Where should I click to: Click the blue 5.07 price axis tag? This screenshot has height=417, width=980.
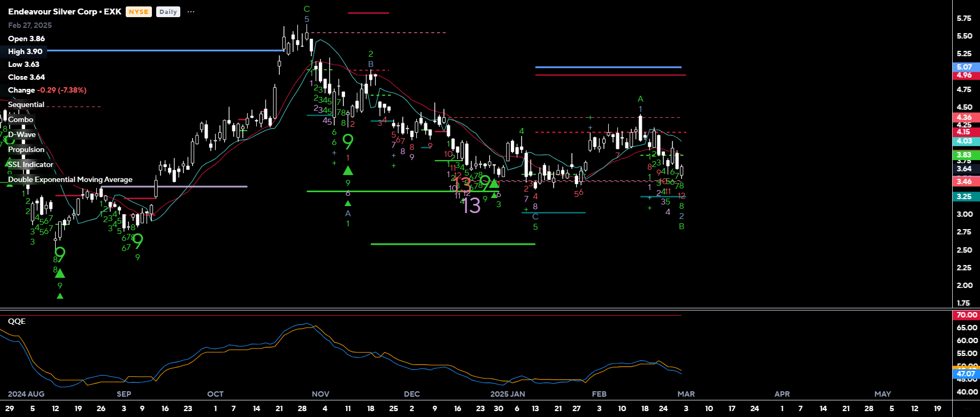coord(964,67)
